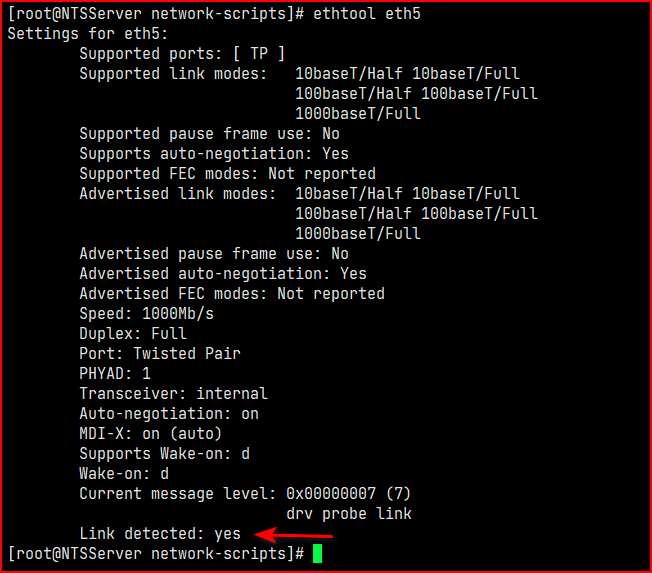Click 'Advertised FEC modes: Not reported' line
The height and width of the screenshot is (573, 652).
pos(232,293)
